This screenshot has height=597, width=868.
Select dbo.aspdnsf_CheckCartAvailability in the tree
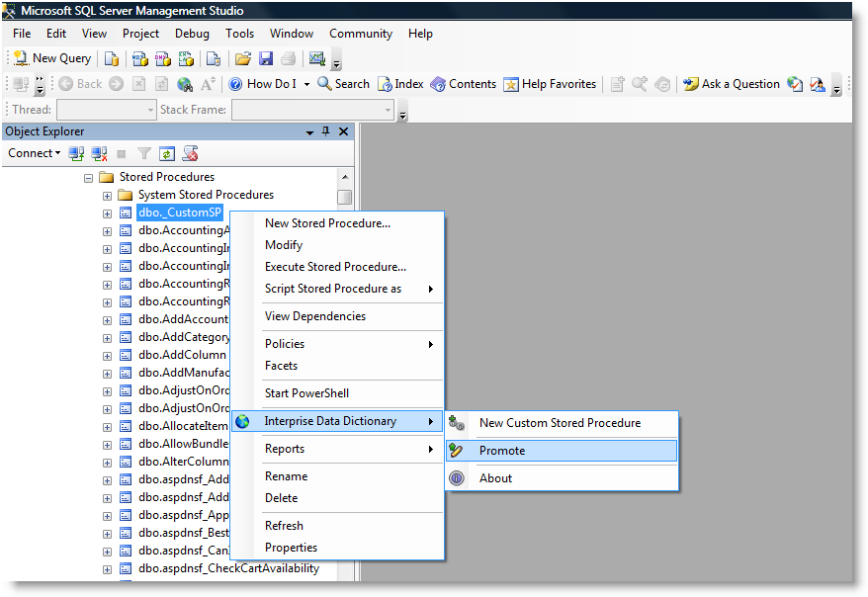[228, 568]
